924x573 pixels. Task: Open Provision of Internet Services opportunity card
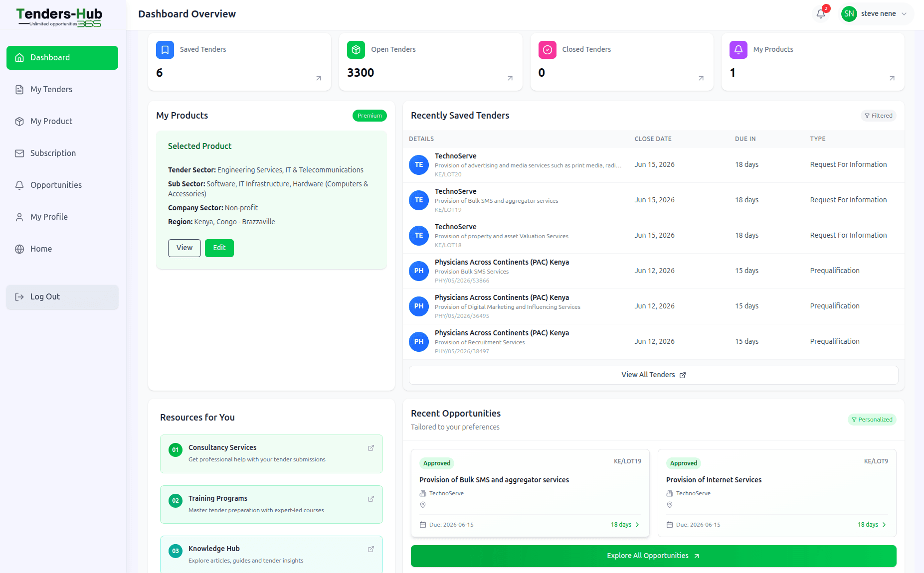tap(777, 493)
